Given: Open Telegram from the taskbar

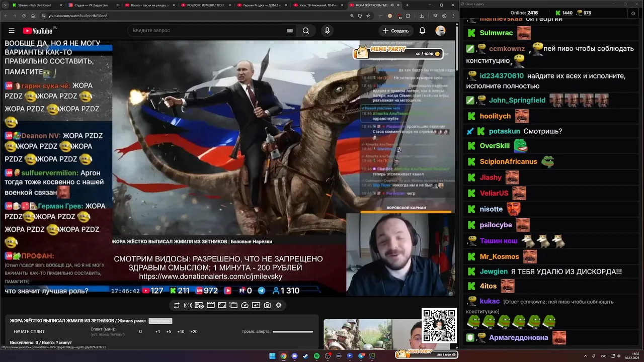Looking at the screenshot, I should coord(361,356).
